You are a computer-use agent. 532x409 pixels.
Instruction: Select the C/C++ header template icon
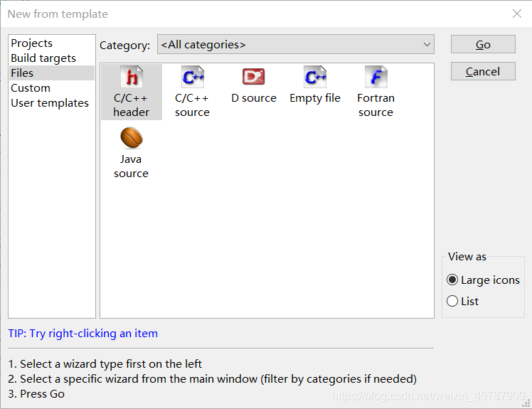pyautogui.click(x=131, y=77)
